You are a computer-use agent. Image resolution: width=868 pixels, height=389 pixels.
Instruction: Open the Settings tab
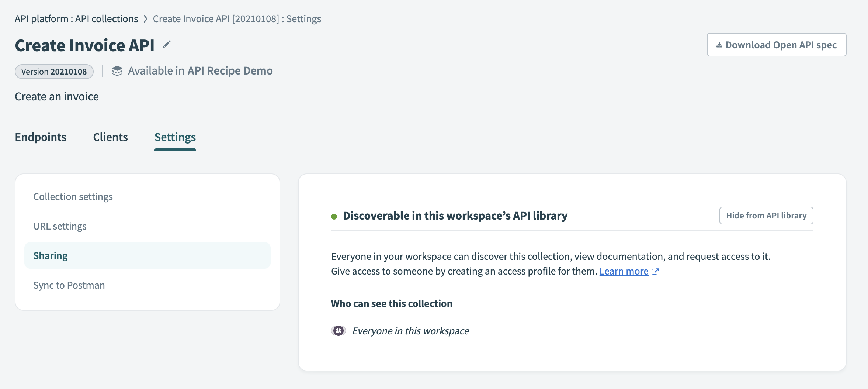pyautogui.click(x=175, y=137)
